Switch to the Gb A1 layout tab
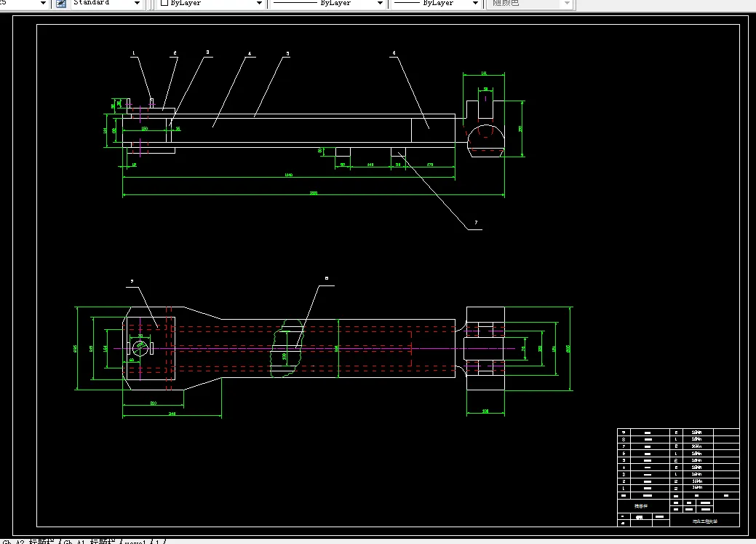The height and width of the screenshot is (544, 756). pyautogui.click(x=89, y=541)
